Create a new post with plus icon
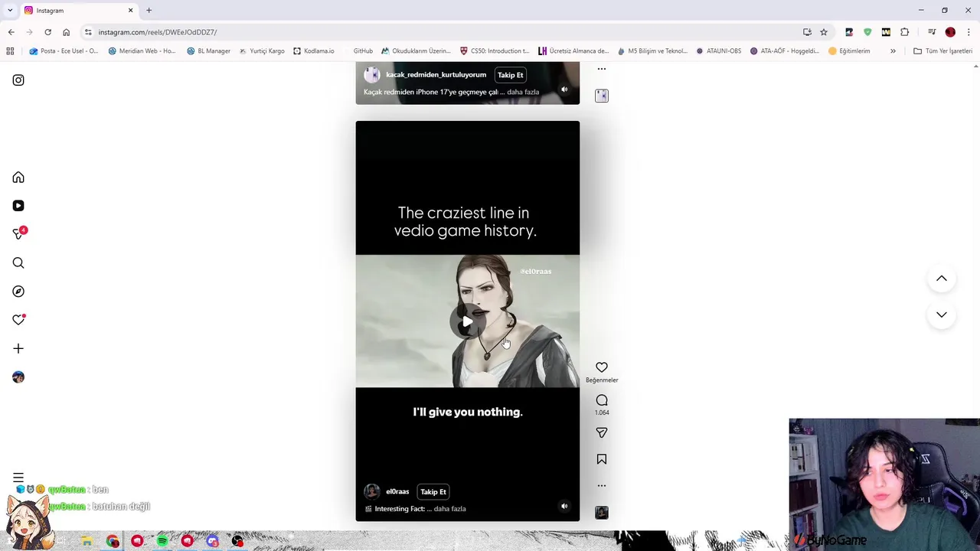This screenshot has width=980, height=551. point(18,349)
